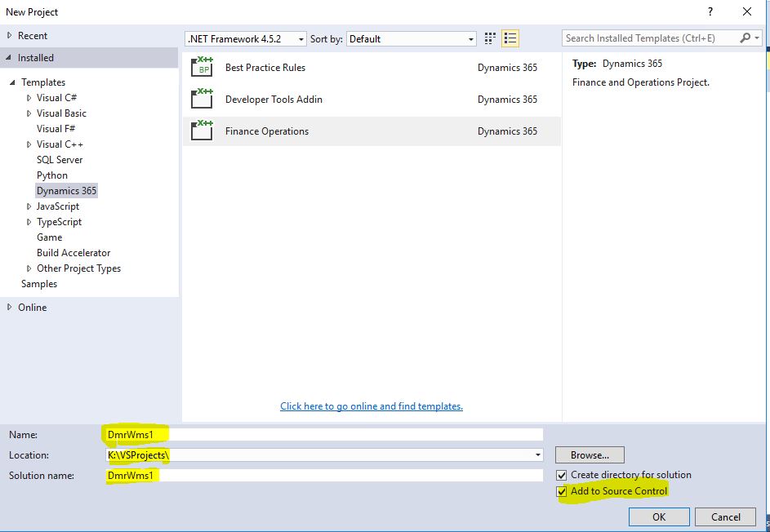Screen dimensions: 770x532
Task: Click Dynamics 365 type of Best Practice Rules
Action: coord(507,67)
